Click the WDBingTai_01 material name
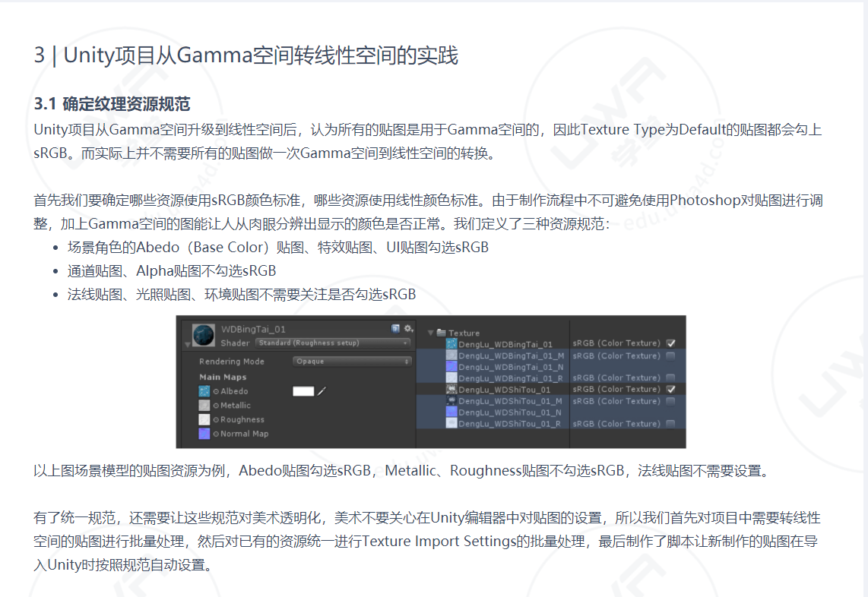Screen dimensions: 868x597 [x=253, y=329]
